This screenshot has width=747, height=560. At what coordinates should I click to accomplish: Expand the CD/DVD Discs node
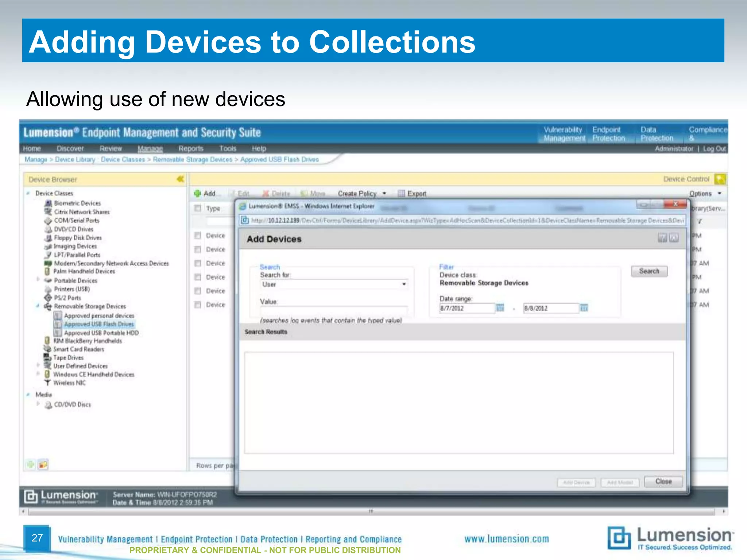point(38,404)
